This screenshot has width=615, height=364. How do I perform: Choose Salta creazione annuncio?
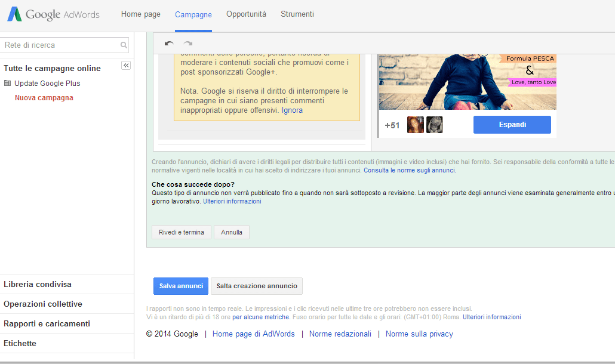tap(256, 286)
